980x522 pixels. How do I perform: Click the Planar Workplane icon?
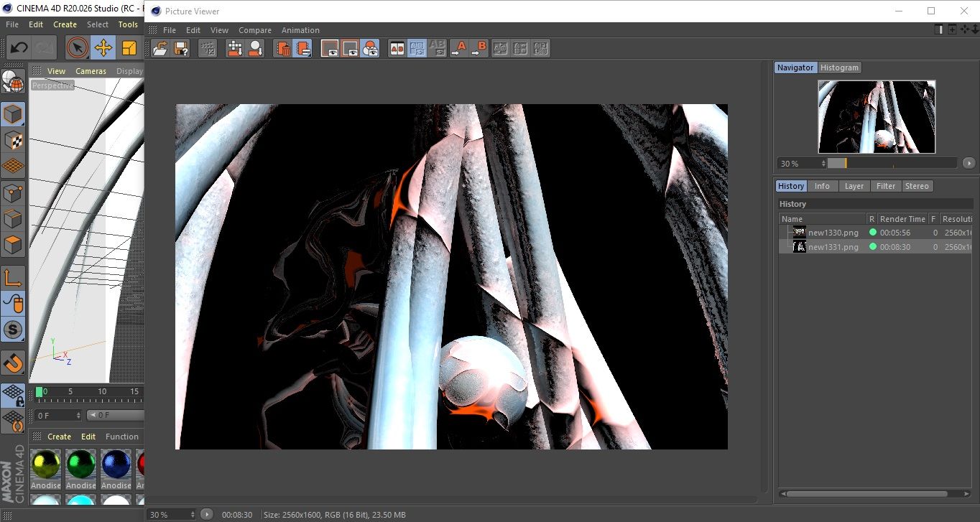13,421
